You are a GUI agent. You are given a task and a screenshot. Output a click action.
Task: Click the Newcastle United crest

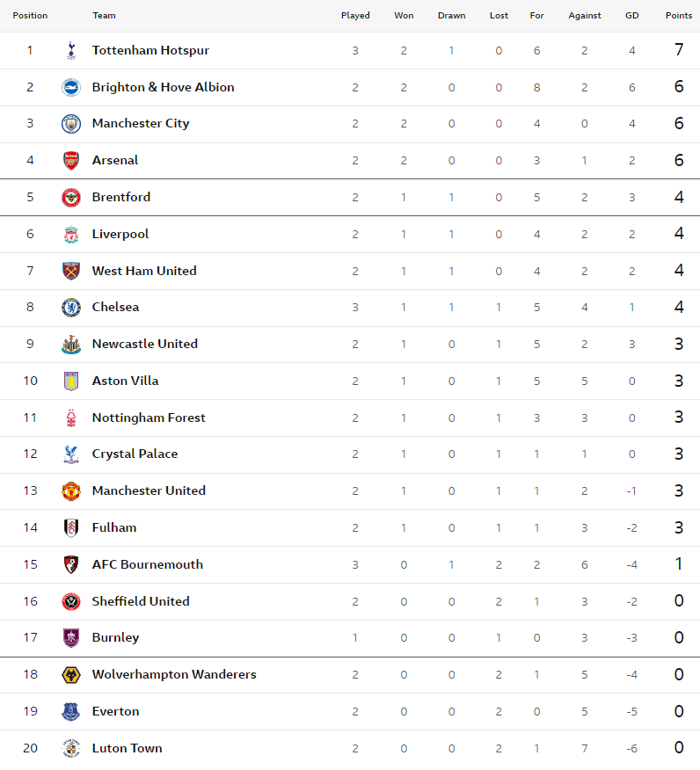[71, 345]
